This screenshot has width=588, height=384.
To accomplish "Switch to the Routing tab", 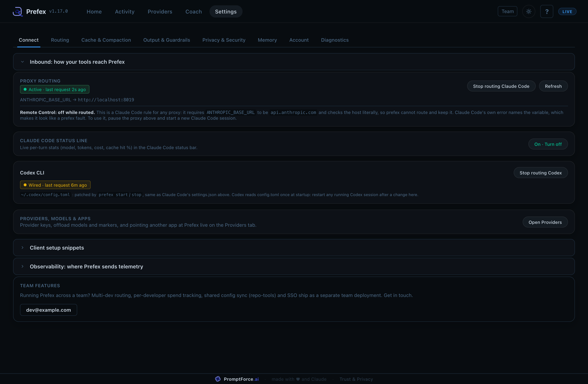I will tap(60, 40).
